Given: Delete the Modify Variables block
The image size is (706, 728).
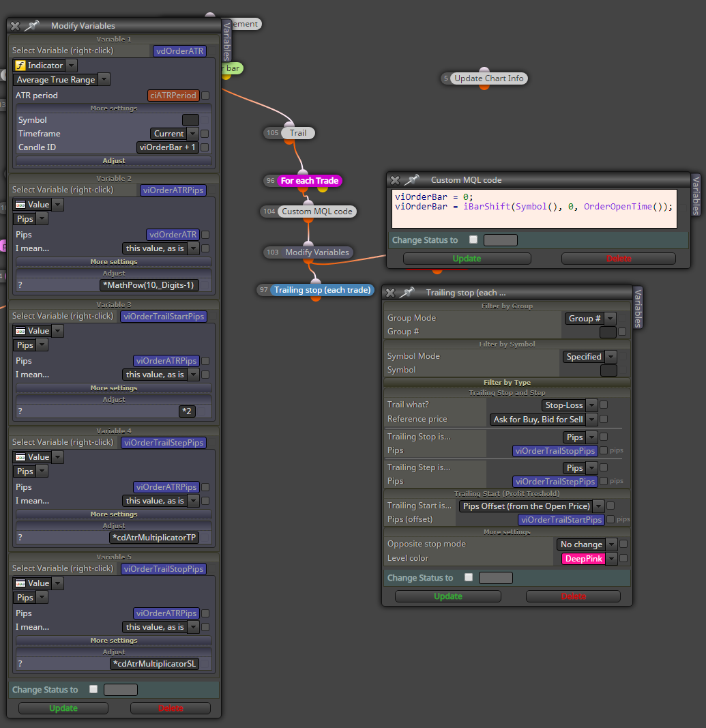Looking at the screenshot, I should pos(171,708).
